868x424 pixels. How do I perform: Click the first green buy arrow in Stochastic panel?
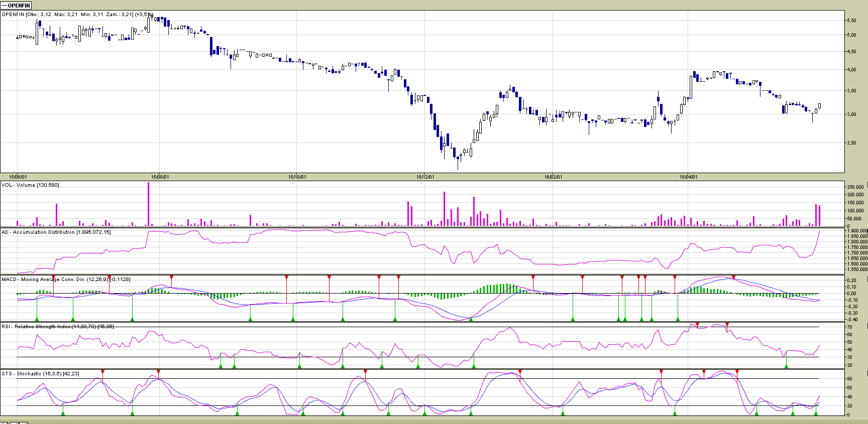point(63,413)
